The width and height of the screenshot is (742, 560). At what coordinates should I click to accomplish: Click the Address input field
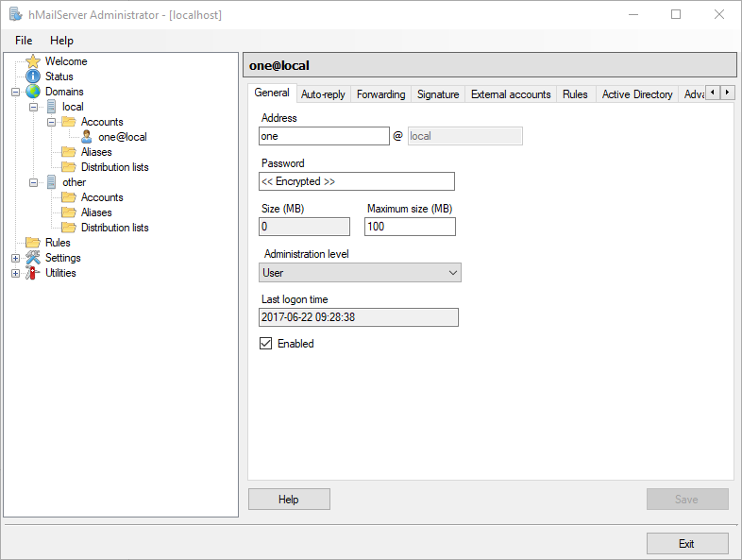(x=324, y=136)
